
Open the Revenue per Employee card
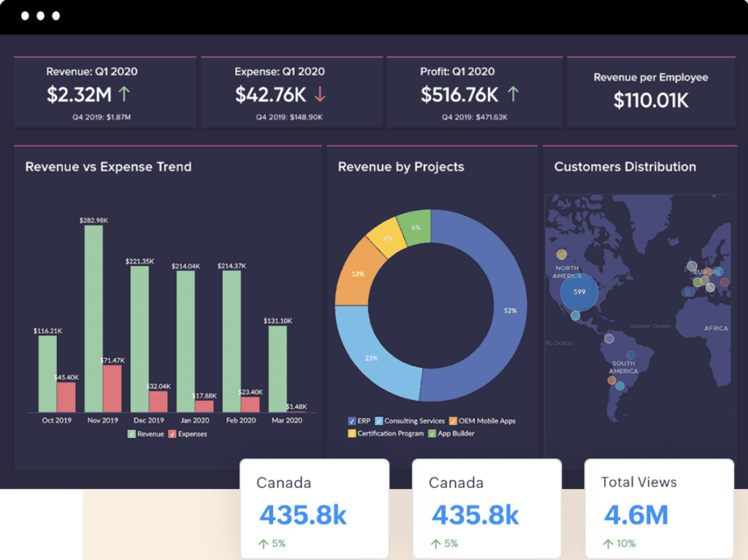click(x=650, y=92)
